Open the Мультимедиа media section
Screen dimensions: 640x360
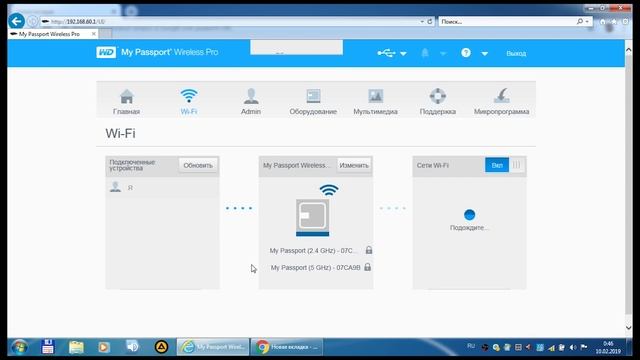(376, 102)
